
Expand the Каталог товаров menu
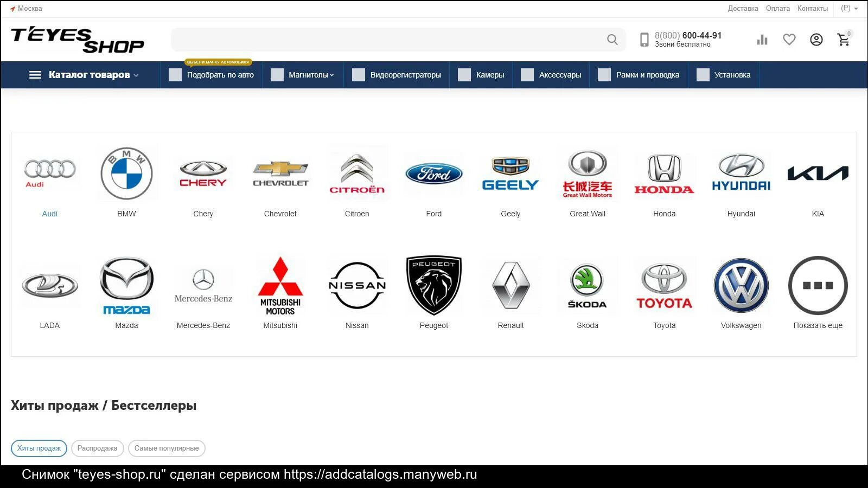point(84,75)
